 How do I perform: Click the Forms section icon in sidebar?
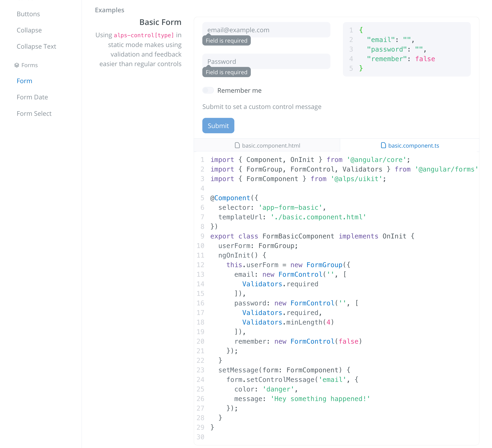(17, 65)
